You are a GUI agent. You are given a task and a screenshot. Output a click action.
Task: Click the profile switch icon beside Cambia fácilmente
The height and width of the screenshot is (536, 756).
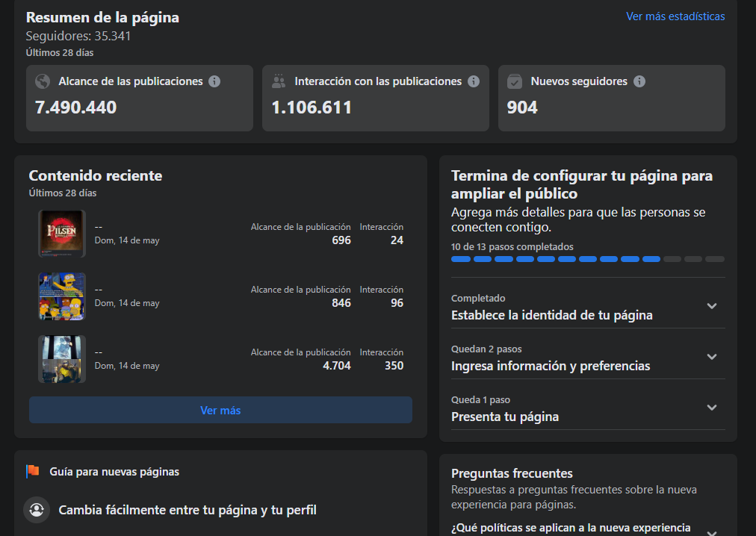[x=37, y=509]
